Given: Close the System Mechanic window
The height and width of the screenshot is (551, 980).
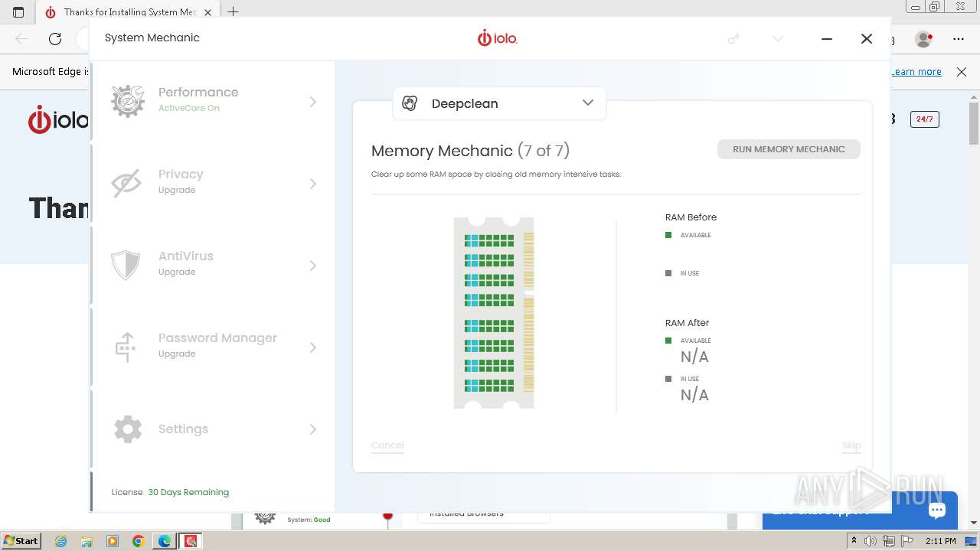Looking at the screenshot, I should pos(867,38).
